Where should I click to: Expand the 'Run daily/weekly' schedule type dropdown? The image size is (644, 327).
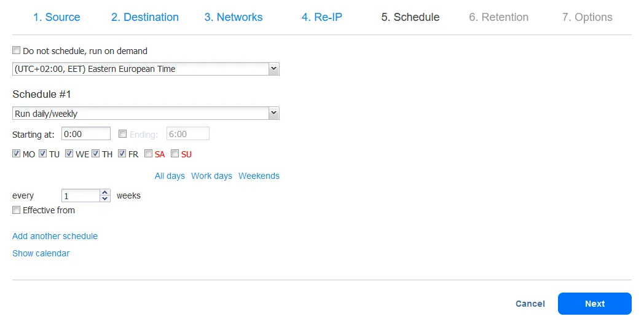pyautogui.click(x=274, y=113)
